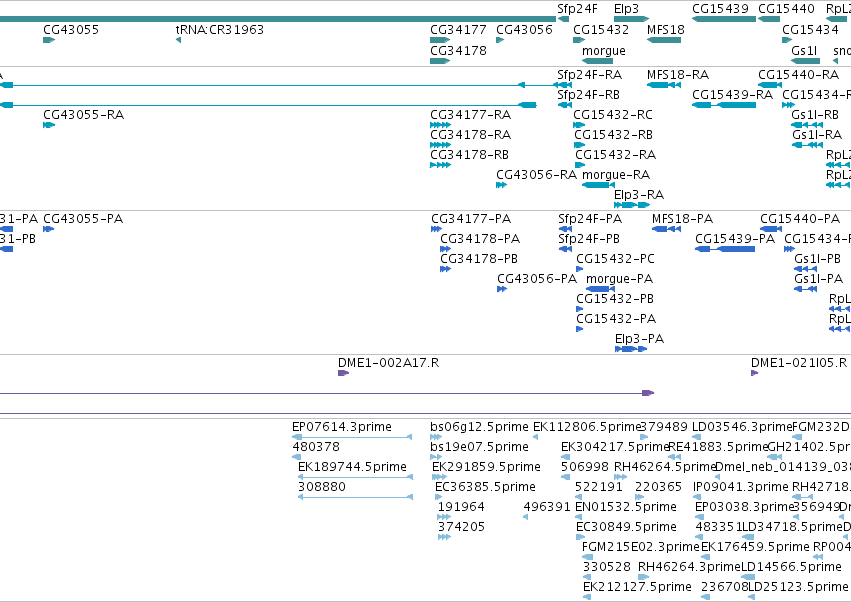Open the 374205 EST label
This screenshot has width=851, height=602.
tap(461, 527)
